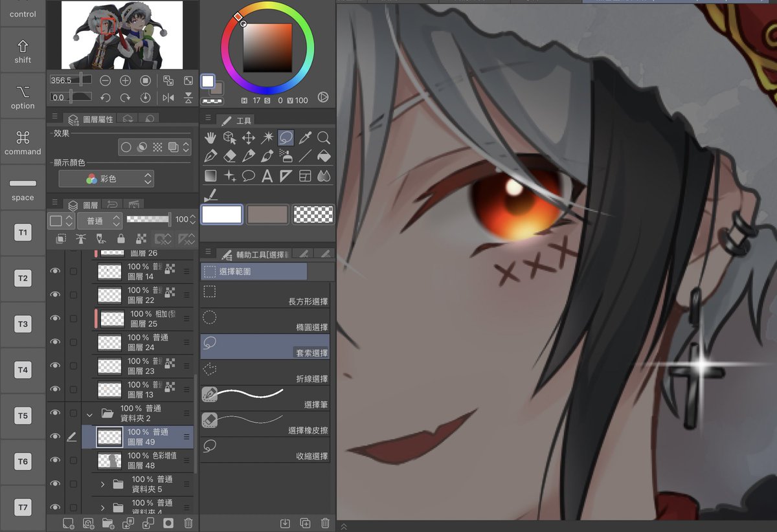Viewport: 777px width, 532px height.
Task: Select the Eraser tool
Action: click(229, 156)
